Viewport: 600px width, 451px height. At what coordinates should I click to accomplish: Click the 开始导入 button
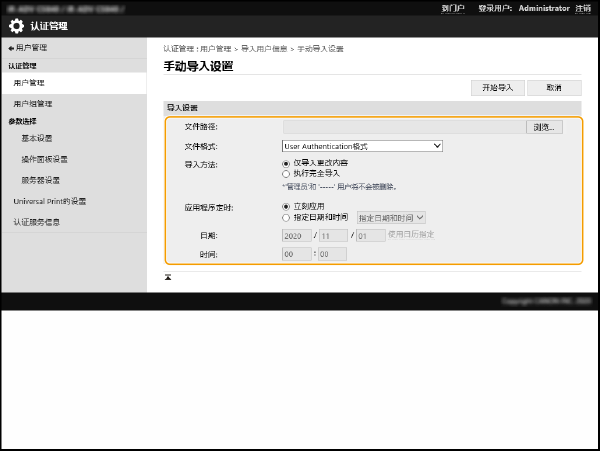pyautogui.click(x=497, y=88)
